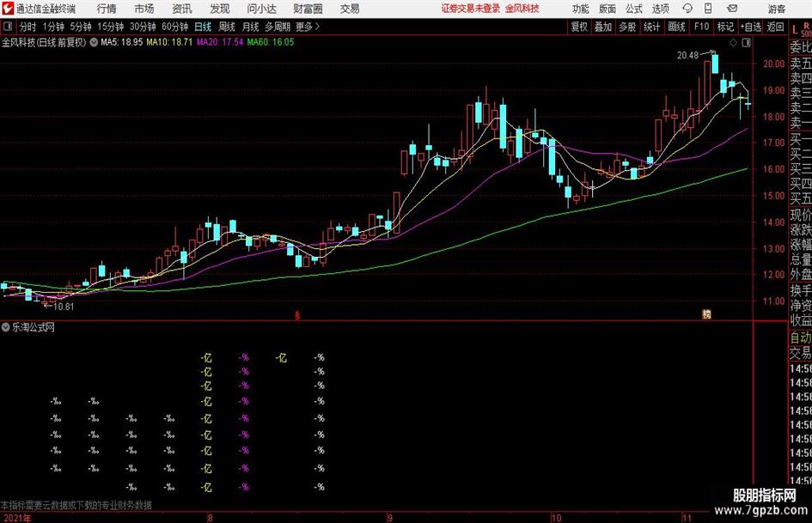Open the 发现 menu
This screenshot has height=523, width=812.
220,9
